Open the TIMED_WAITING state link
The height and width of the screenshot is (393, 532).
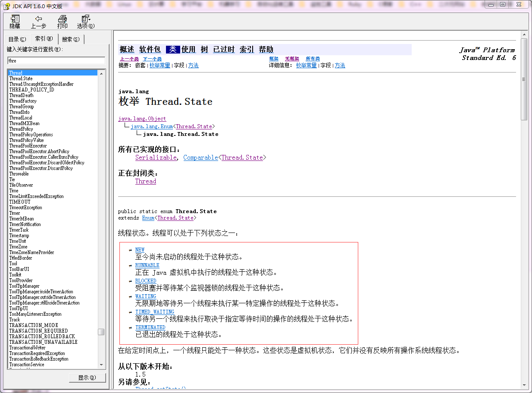point(155,312)
